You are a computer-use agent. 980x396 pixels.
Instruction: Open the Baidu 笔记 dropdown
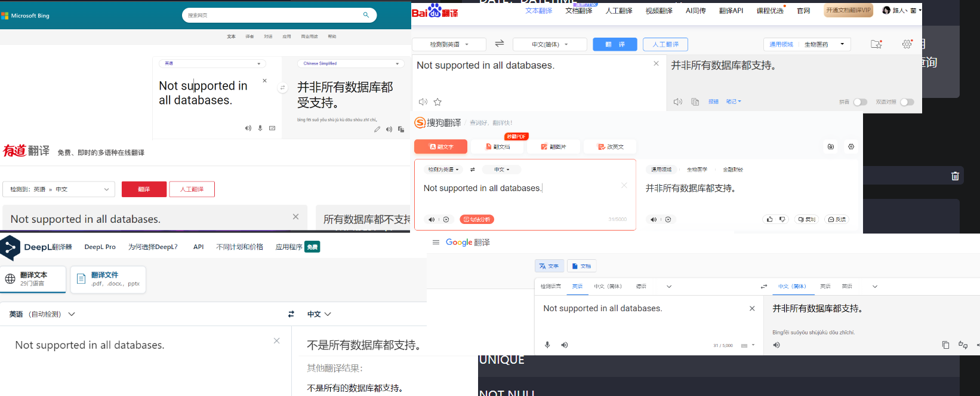point(734,102)
